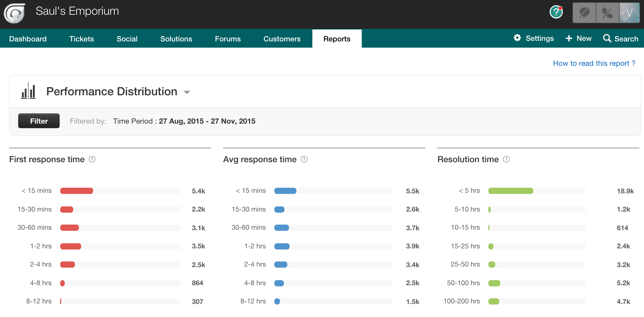Image resolution: width=644 pixels, height=317 pixels.
Task: Click Avg response time help icon
Action: pyautogui.click(x=304, y=159)
